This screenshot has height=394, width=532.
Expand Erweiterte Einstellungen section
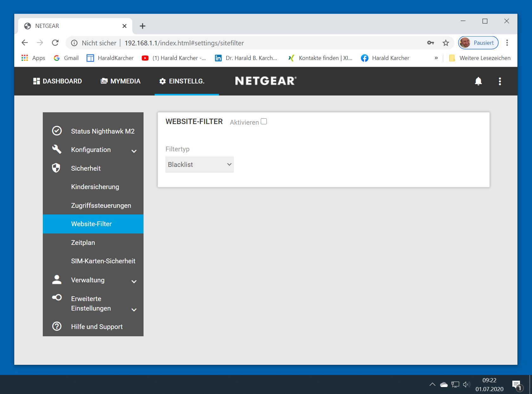(134, 310)
